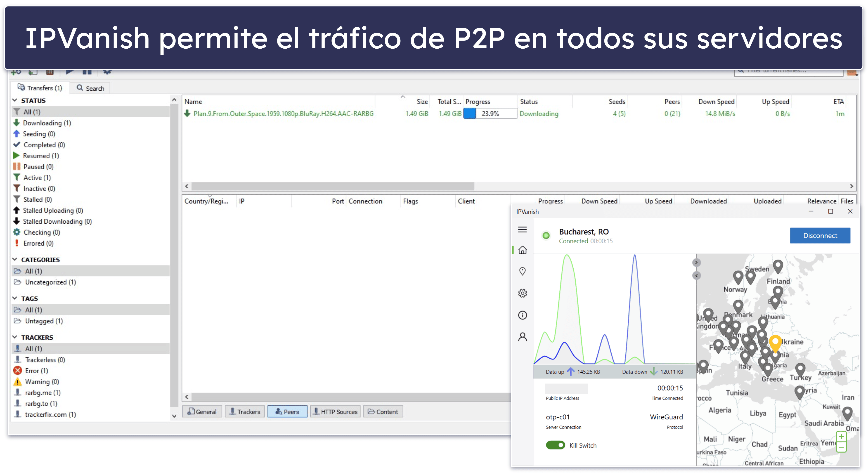Open the HTTP Sources tab

[336, 412]
